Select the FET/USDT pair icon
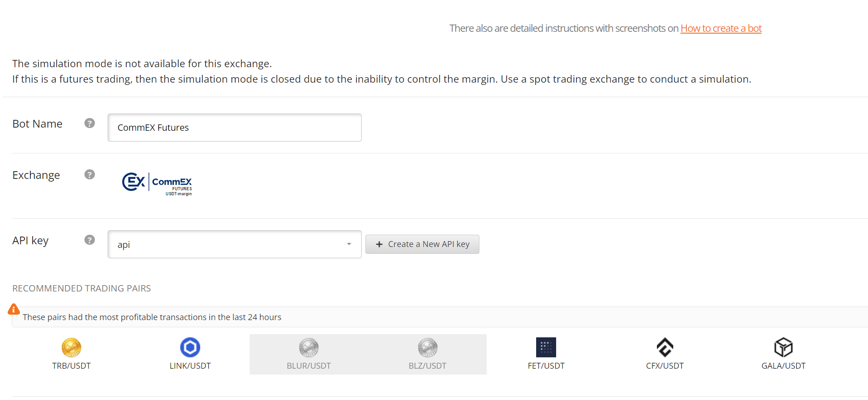The height and width of the screenshot is (400, 868). click(546, 347)
